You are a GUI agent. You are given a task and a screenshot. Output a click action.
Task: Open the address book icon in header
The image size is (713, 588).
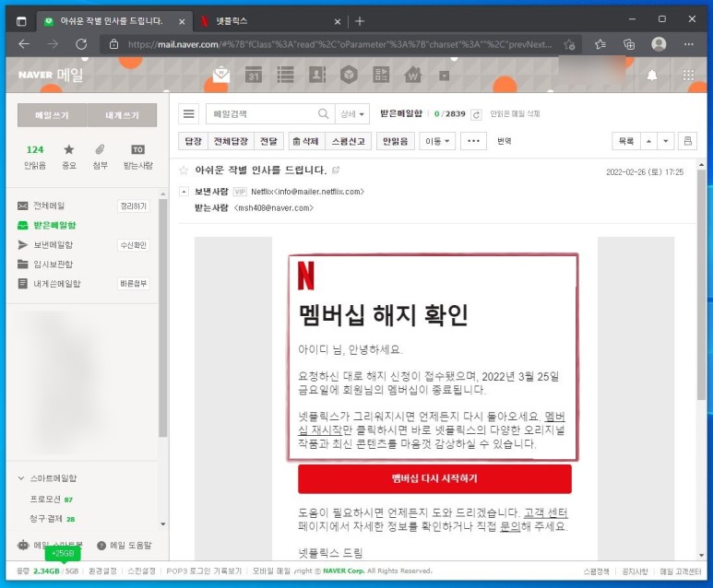click(317, 75)
